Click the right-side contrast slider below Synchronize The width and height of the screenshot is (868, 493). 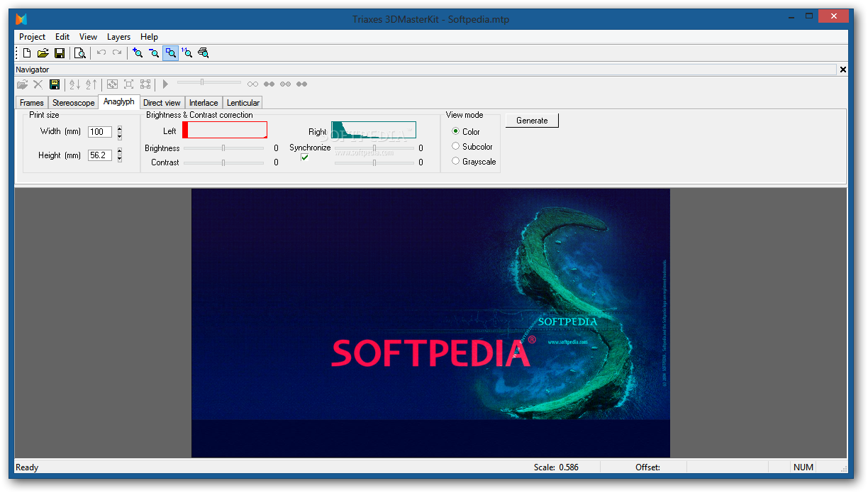point(374,162)
